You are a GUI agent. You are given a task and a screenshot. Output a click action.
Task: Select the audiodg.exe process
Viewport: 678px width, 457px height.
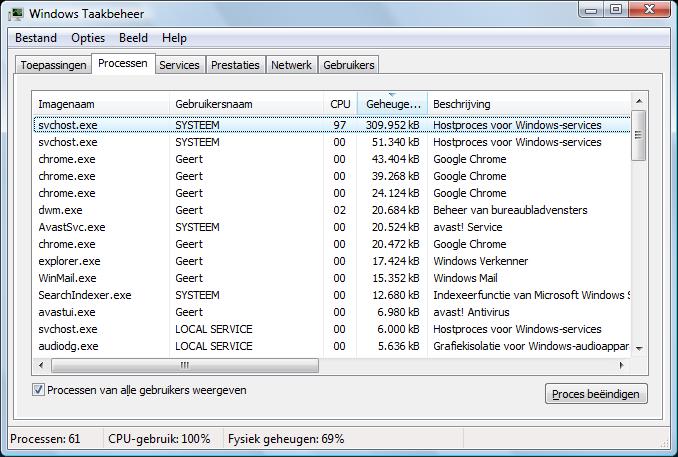pyautogui.click(x=332, y=346)
